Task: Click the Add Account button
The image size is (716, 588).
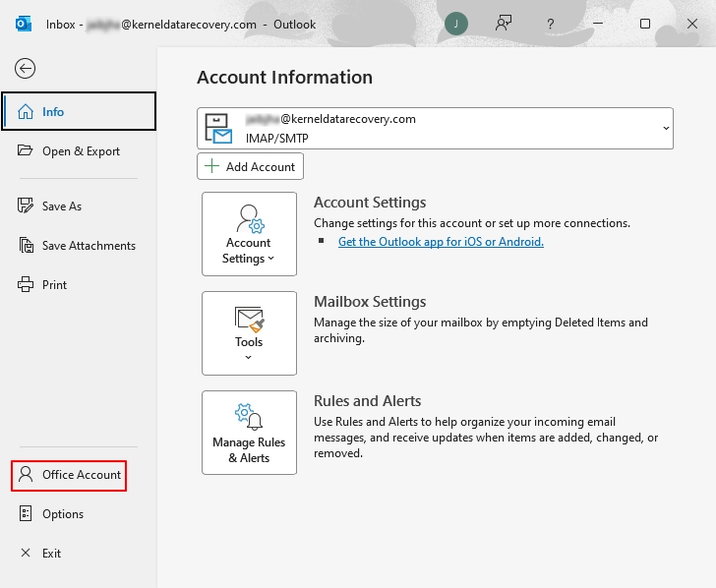Action: click(250, 166)
